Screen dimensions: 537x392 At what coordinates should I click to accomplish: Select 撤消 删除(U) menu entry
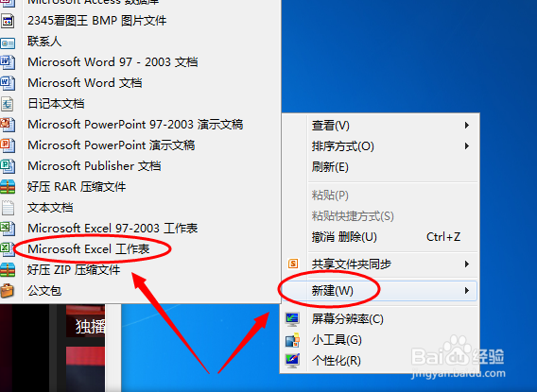point(379,237)
